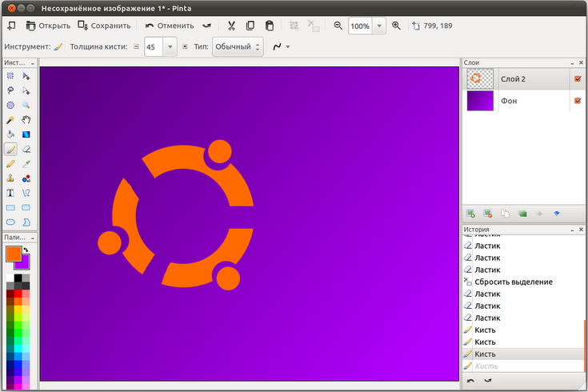This screenshot has height=392, width=588.
Task: Swap primary and secondary colors
Action: pyautogui.click(x=26, y=250)
